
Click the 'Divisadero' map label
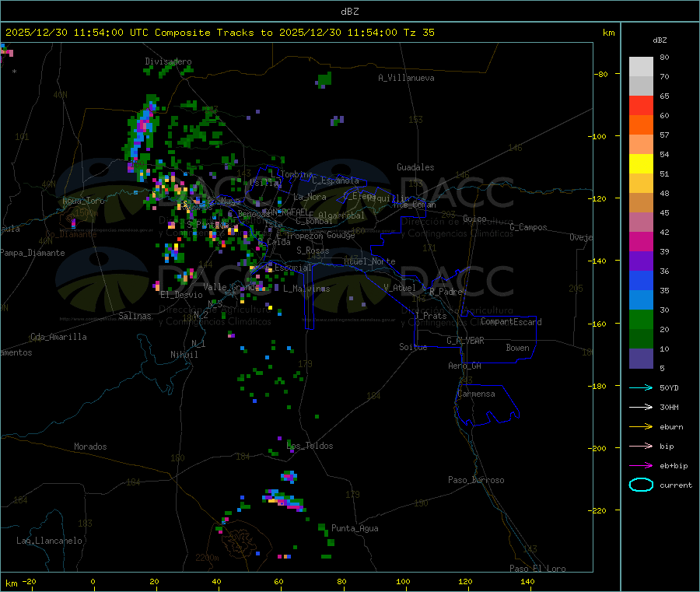(168, 61)
